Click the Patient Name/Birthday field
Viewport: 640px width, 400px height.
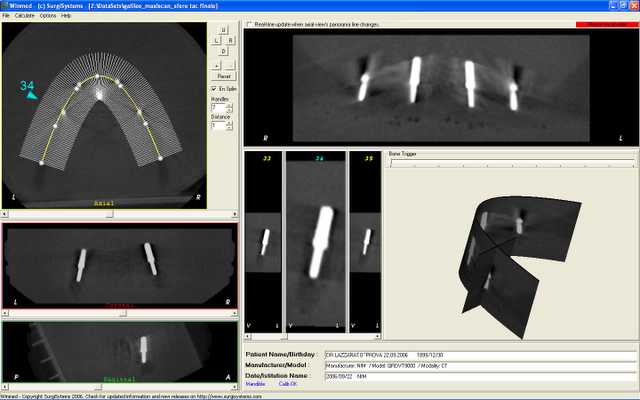[481, 356]
